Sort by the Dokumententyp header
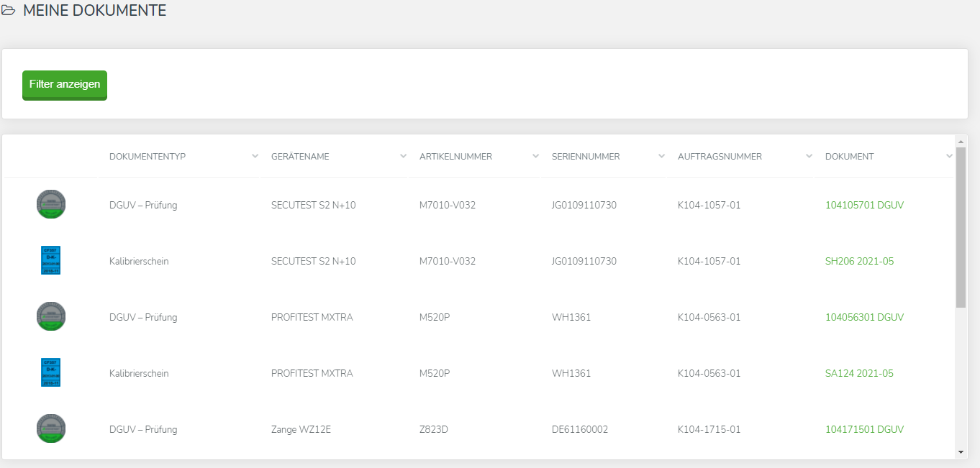 click(x=148, y=157)
